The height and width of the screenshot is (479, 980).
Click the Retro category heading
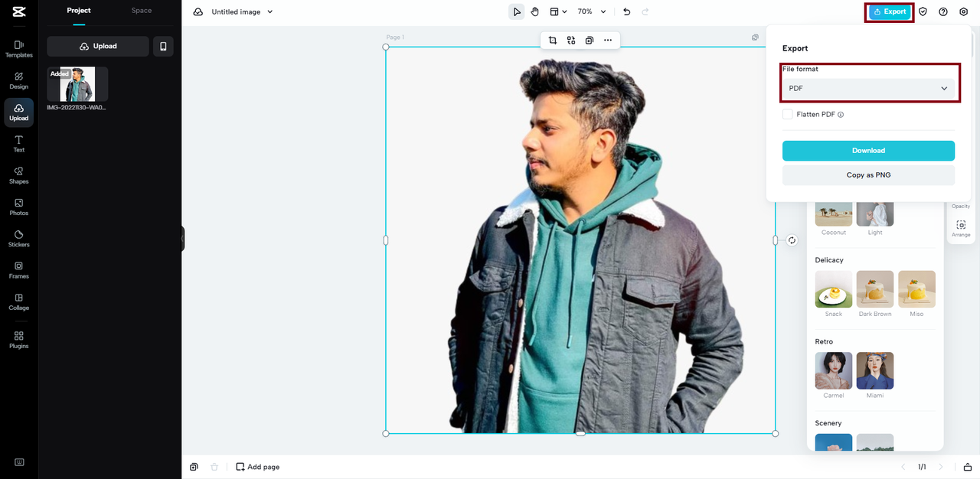click(x=824, y=341)
